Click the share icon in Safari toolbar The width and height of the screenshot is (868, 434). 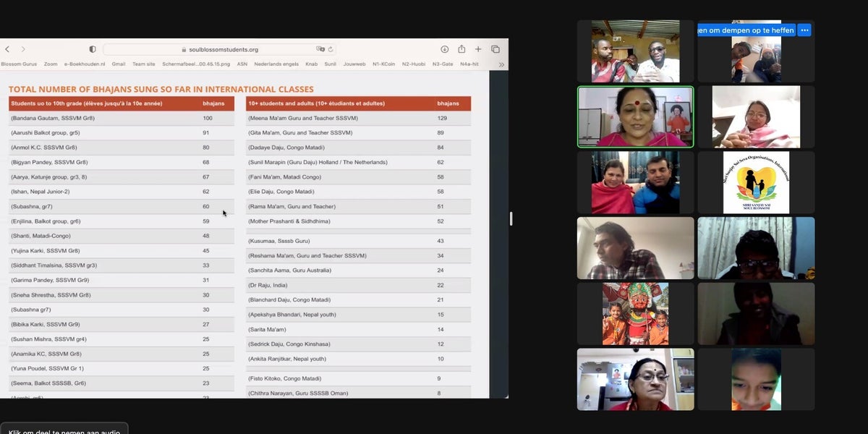461,49
